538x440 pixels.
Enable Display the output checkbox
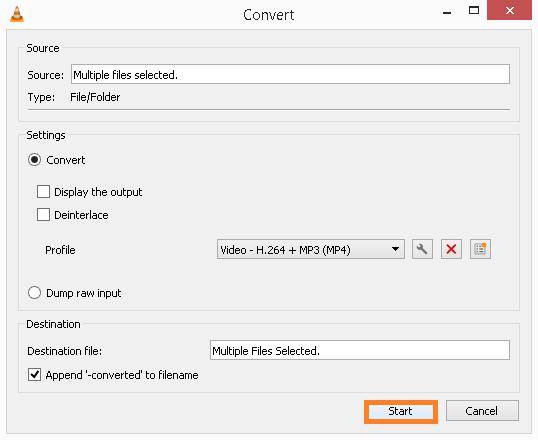(43, 192)
